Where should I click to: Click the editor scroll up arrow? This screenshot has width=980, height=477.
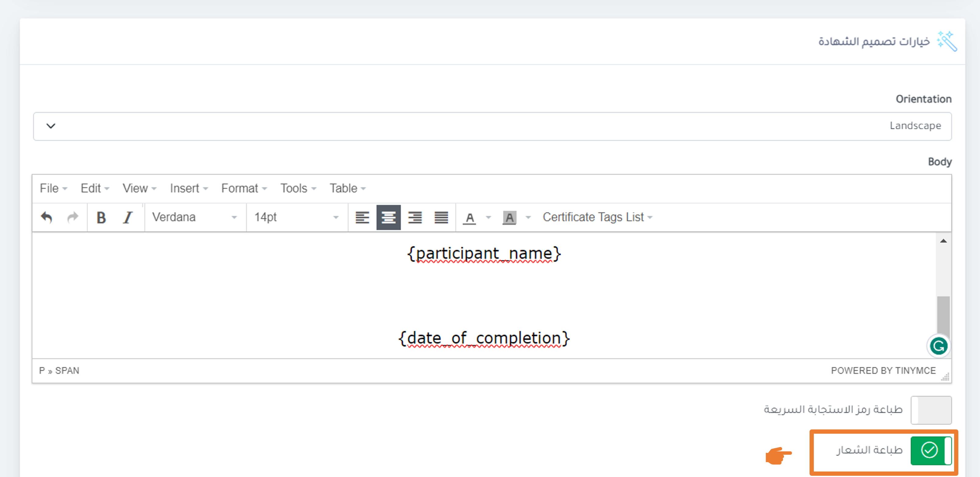(943, 240)
